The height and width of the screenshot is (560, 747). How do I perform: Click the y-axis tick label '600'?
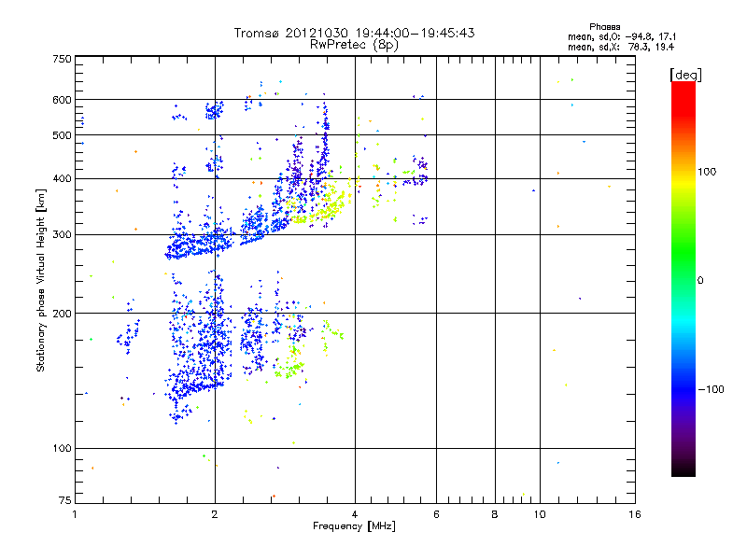click(x=62, y=100)
